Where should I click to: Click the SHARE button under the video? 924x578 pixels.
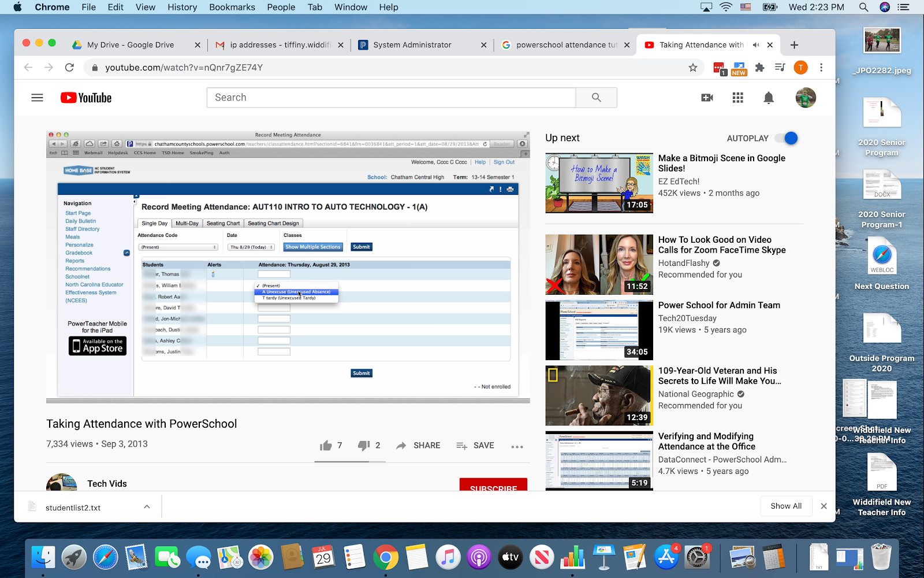(x=418, y=445)
